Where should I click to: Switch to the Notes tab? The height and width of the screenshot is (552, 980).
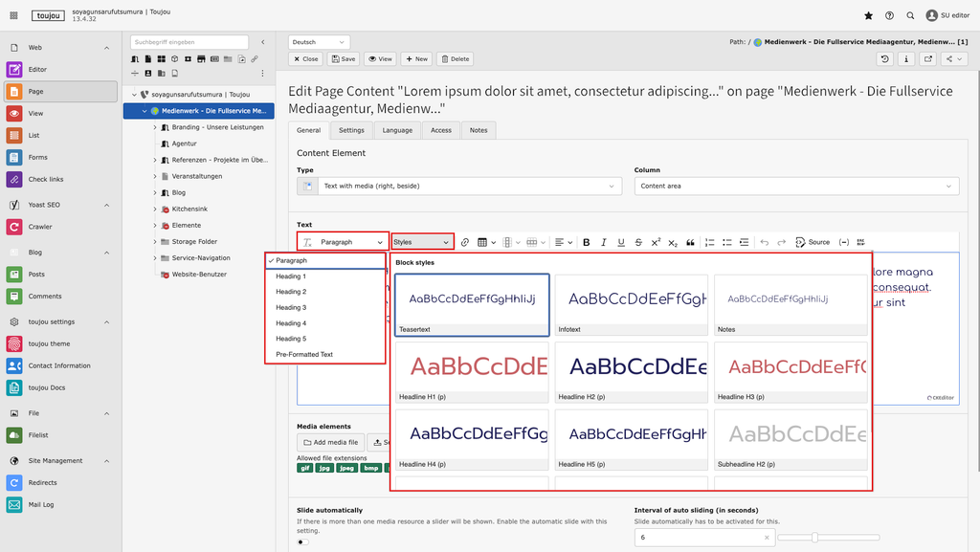[x=479, y=130]
